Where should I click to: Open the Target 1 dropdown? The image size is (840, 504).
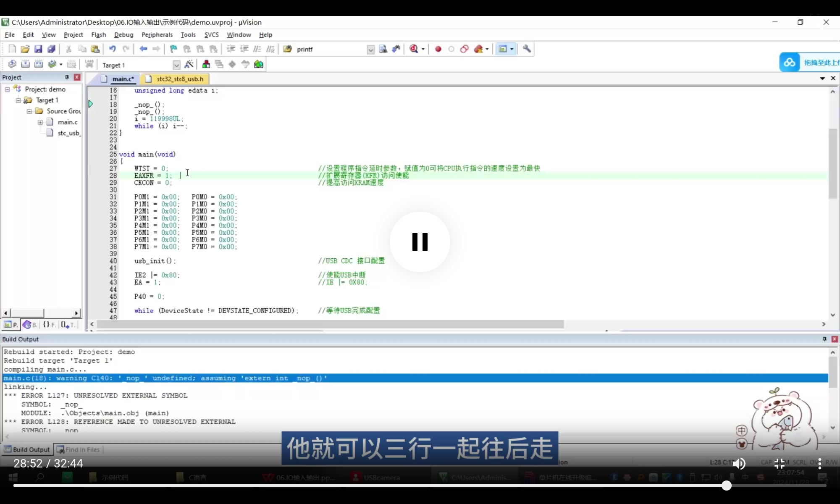[176, 65]
